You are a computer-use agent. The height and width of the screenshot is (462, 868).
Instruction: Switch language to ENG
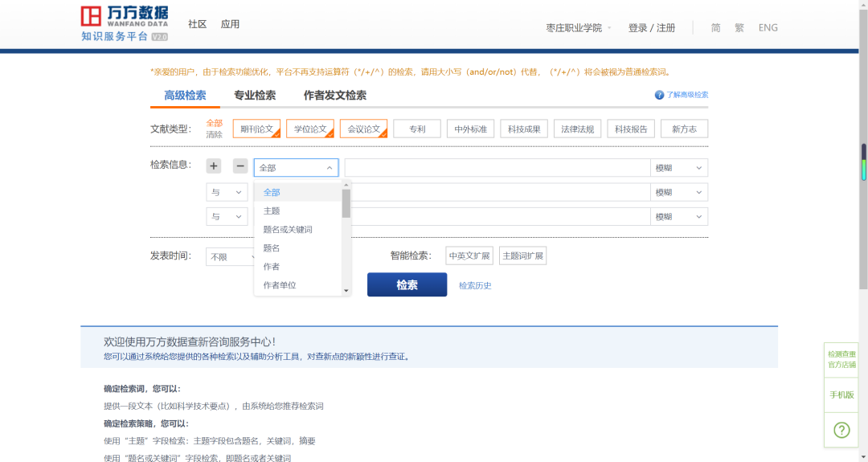(768, 27)
